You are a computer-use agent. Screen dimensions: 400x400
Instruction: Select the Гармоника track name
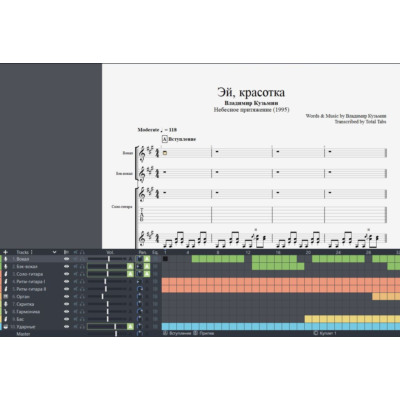28,312
